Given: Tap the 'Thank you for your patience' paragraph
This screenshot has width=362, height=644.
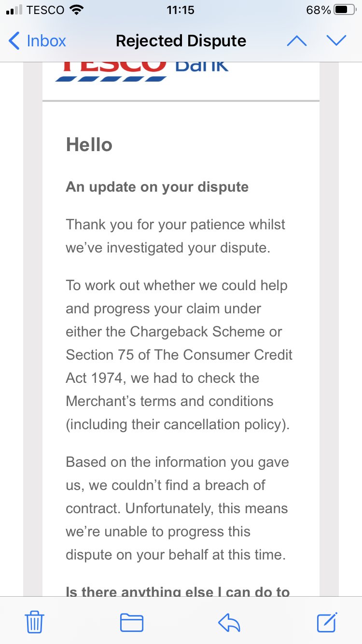Looking at the screenshot, I should coord(176,236).
